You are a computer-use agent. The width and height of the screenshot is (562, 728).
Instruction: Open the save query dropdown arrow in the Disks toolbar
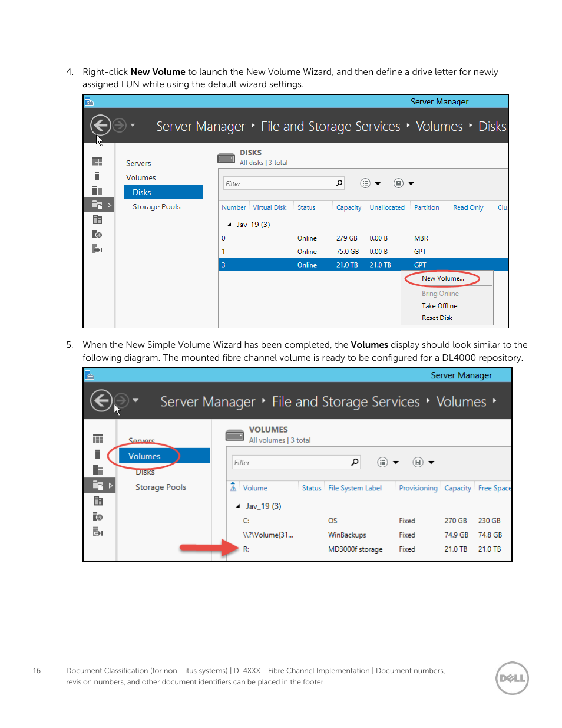click(411, 183)
